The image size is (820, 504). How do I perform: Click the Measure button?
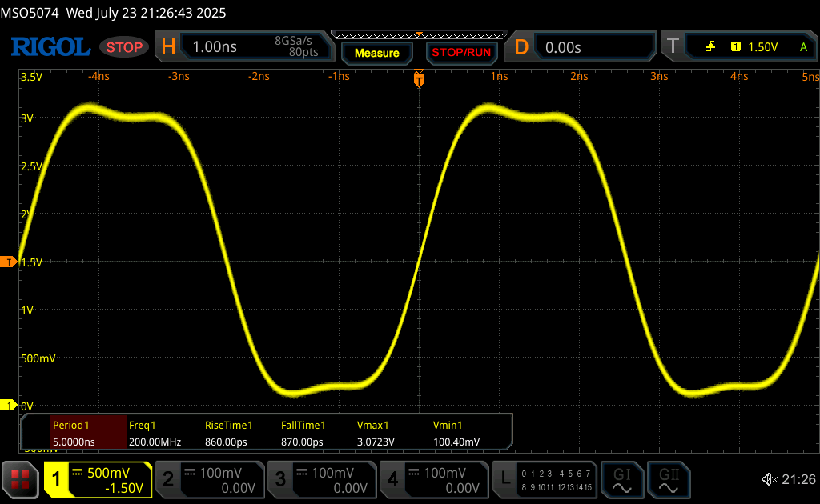click(376, 53)
